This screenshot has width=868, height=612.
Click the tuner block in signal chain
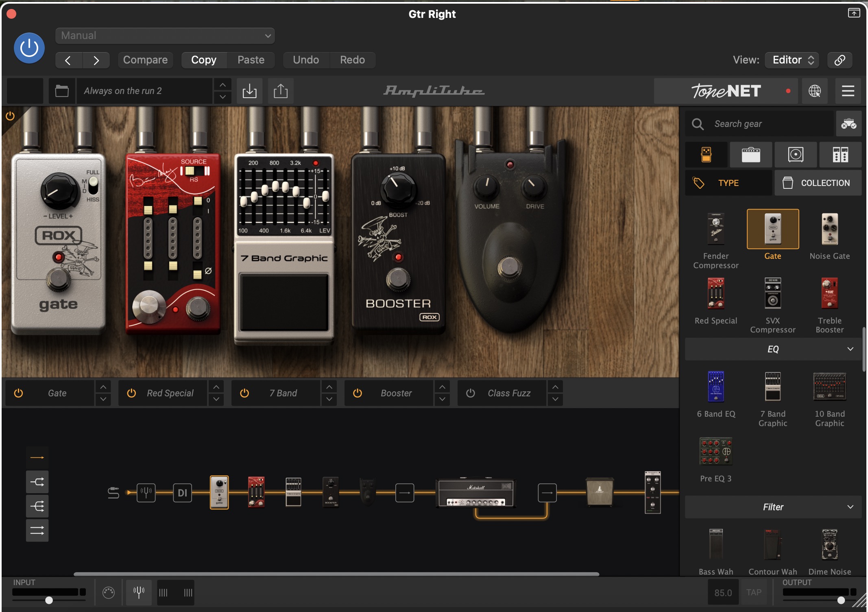pyautogui.click(x=146, y=493)
